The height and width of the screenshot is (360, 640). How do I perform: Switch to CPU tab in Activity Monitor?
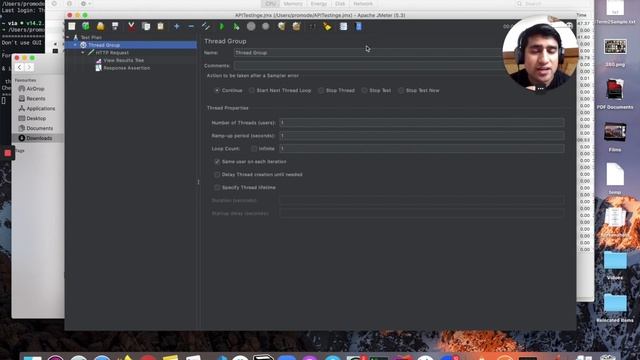271,4
